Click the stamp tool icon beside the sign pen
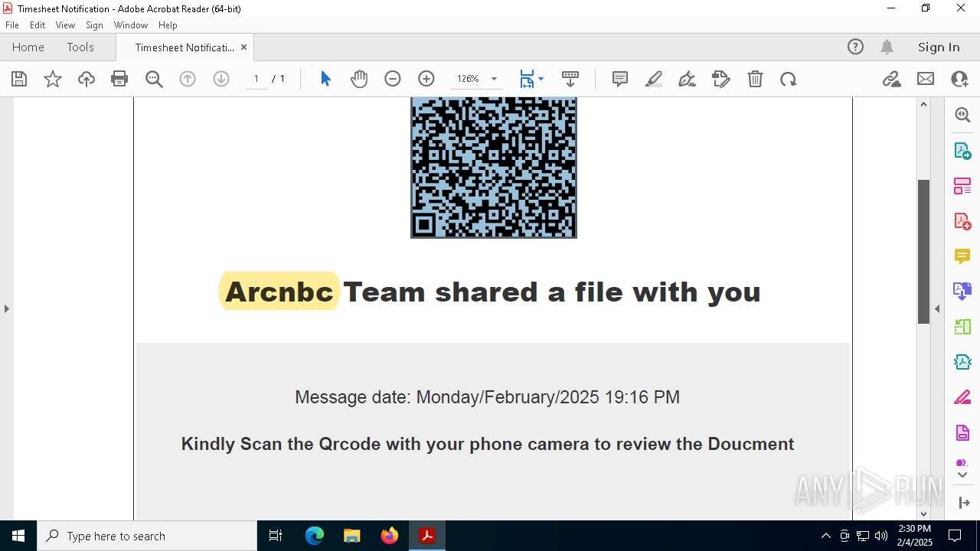The height and width of the screenshot is (551, 980). (x=721, y=79)
